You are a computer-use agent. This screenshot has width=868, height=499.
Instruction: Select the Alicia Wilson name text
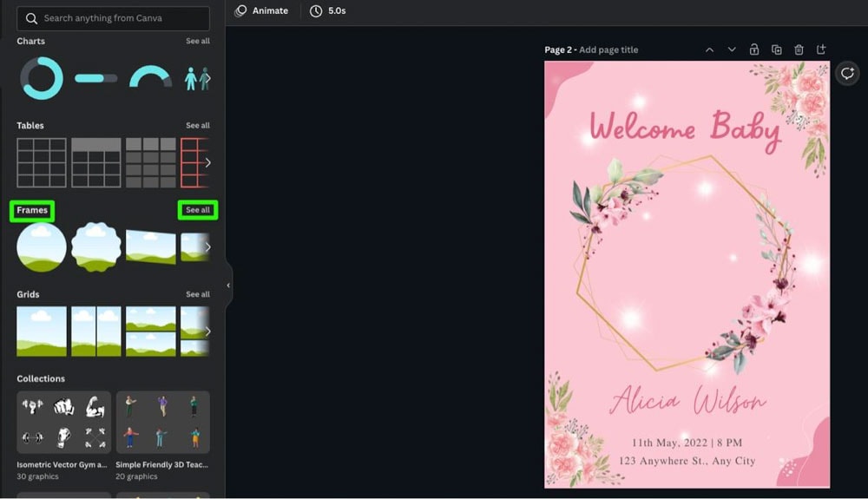pyautogui.click(x=688, y=399)
